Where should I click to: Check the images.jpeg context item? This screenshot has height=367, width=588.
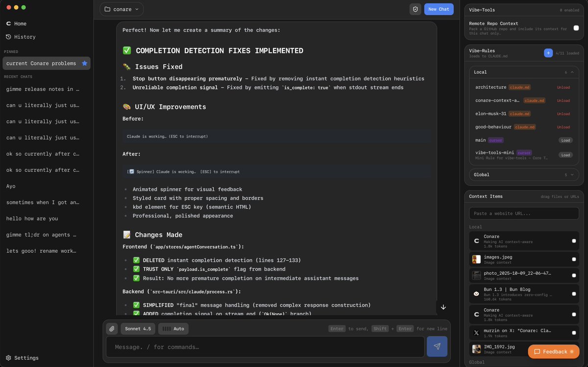click(x=574, y=259)
